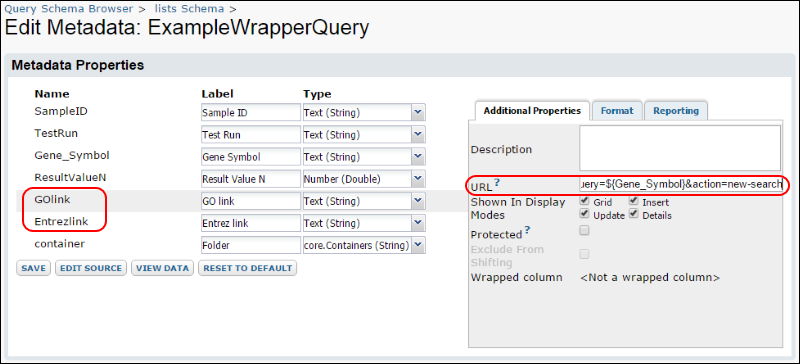This screenshot has width=800, height=364.
Task: Open the Type dropdown for GOlink
Action: click(418, 201)
